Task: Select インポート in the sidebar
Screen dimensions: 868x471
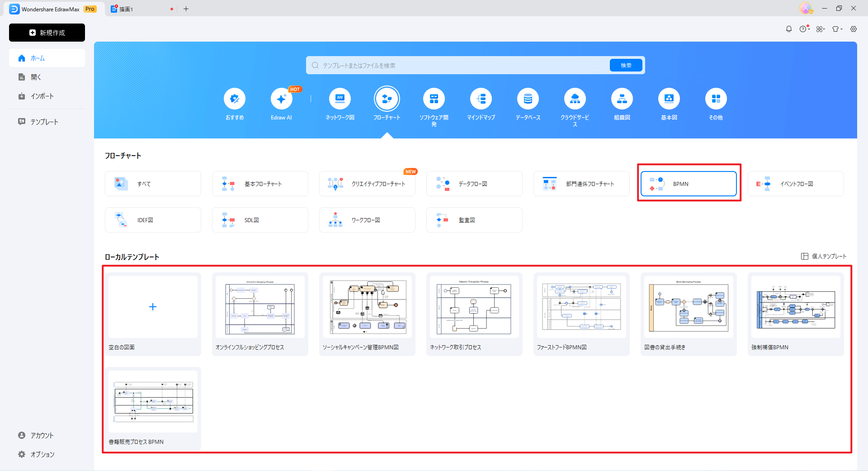Action: 47,96
